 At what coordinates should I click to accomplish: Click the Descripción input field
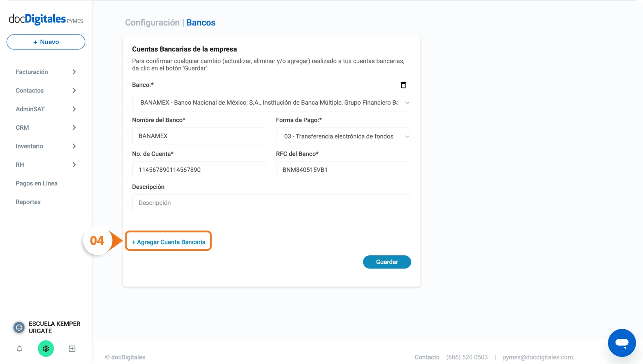click(271, 203)
